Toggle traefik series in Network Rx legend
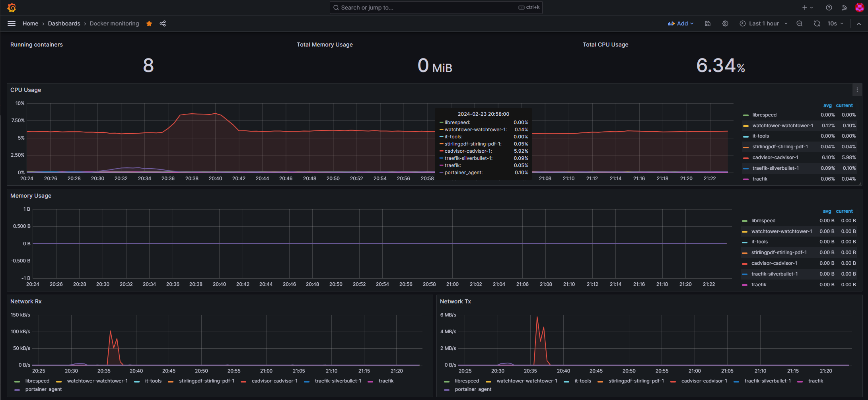The image size is (868, 400). tap(385, 381)
